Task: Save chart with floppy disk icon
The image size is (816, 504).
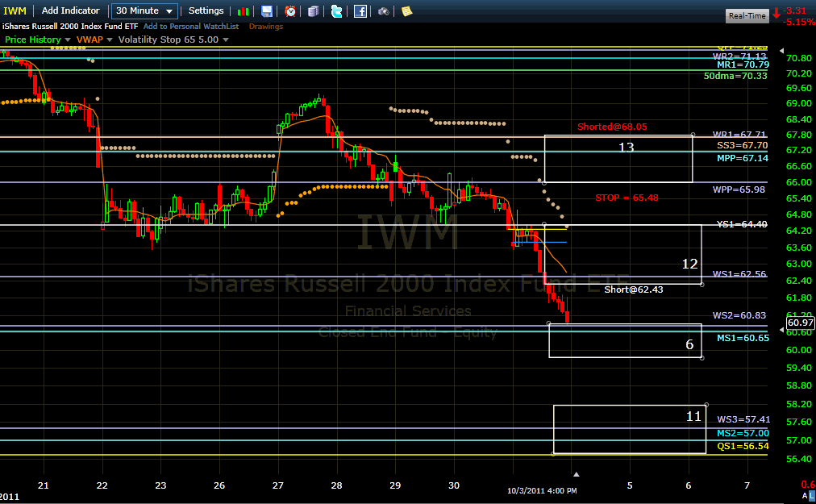Action: 266,11
